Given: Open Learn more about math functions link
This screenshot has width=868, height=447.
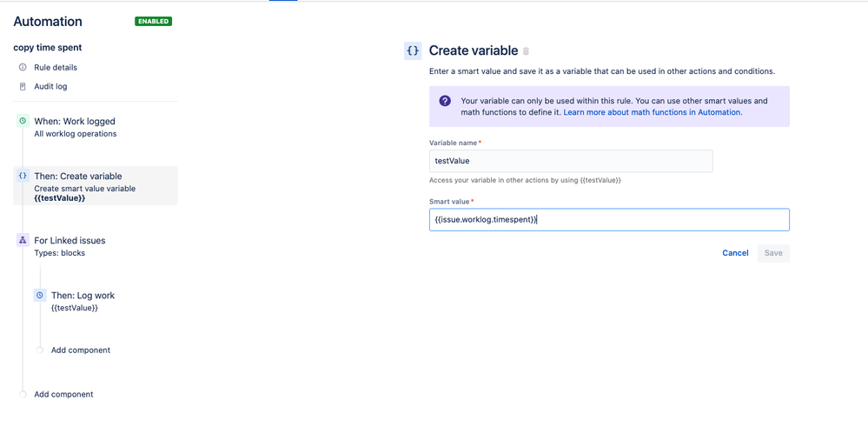Looking at the screenshot, I should (x=653, y=112).
